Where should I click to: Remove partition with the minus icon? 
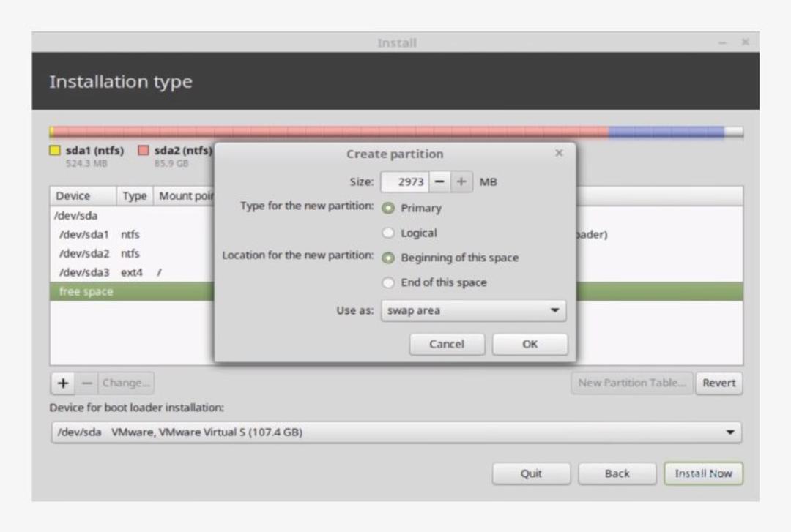[x=86, y=383]
